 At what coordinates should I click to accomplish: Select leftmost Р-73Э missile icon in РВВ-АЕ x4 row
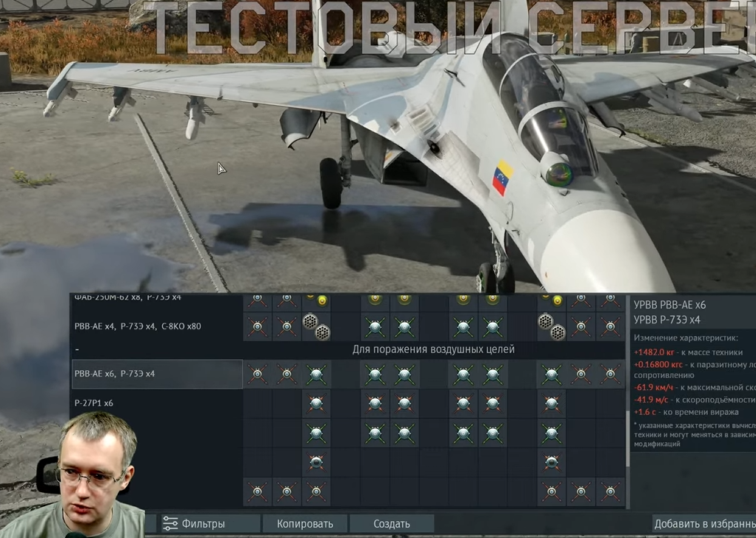pos(258,326)
